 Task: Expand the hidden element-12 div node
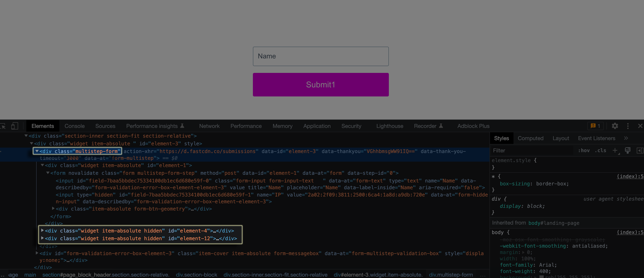tap(43, 238)
